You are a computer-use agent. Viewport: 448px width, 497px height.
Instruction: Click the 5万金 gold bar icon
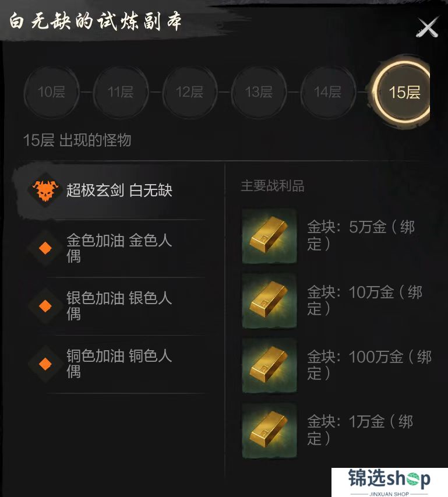pyautogui.click(x=269, y=236)
